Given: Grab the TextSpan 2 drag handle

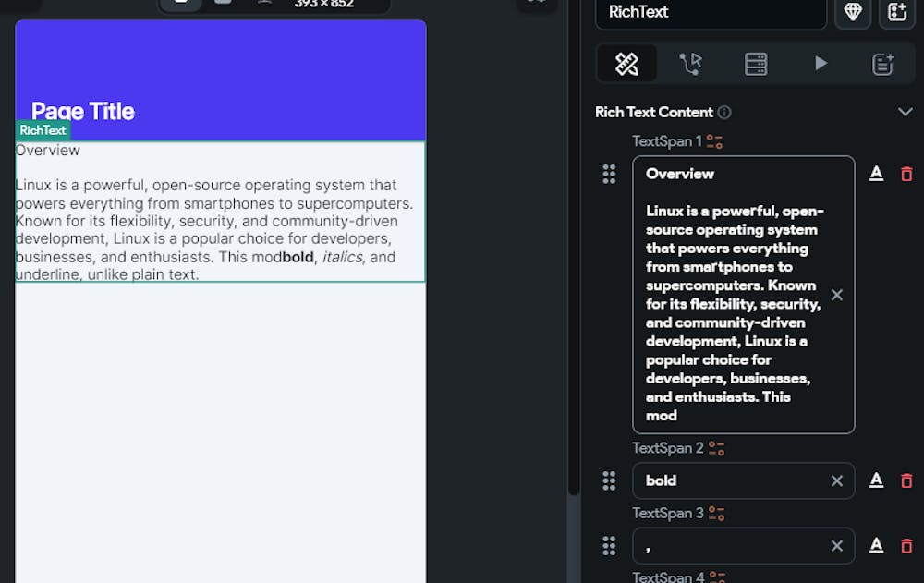Looking at the screenshot, I should (609, 481).
